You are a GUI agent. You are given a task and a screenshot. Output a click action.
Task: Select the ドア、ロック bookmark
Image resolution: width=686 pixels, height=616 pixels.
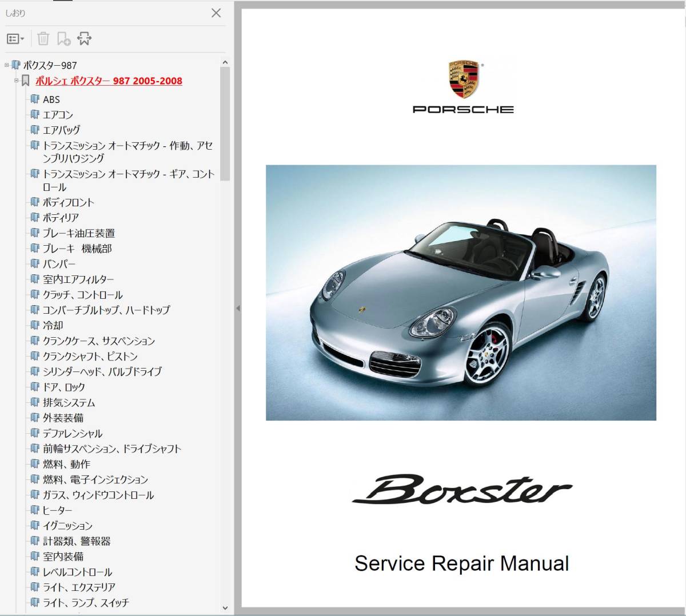pyautogui.click(x=64, y=387)
